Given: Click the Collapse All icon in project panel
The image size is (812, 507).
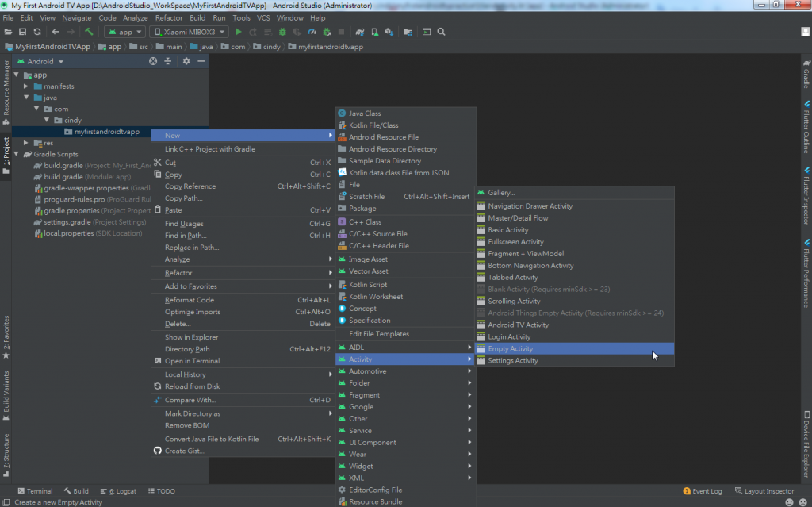Looking at the screenshot, I should (168, 61).
